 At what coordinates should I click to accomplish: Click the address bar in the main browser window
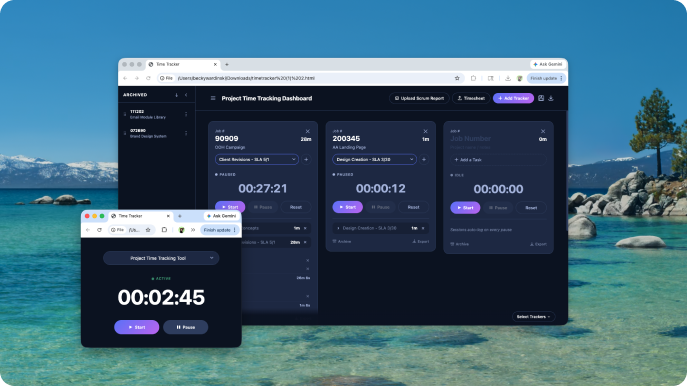(x=310, y=78)
